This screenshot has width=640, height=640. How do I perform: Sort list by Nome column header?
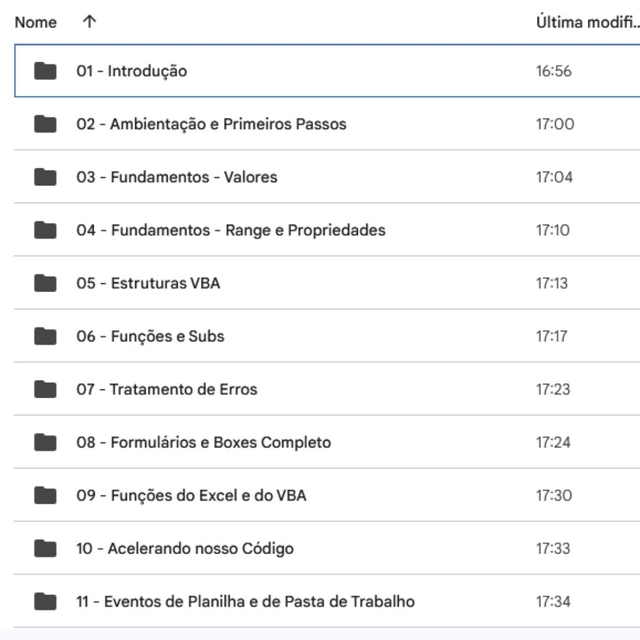click(x=36, y=21)
